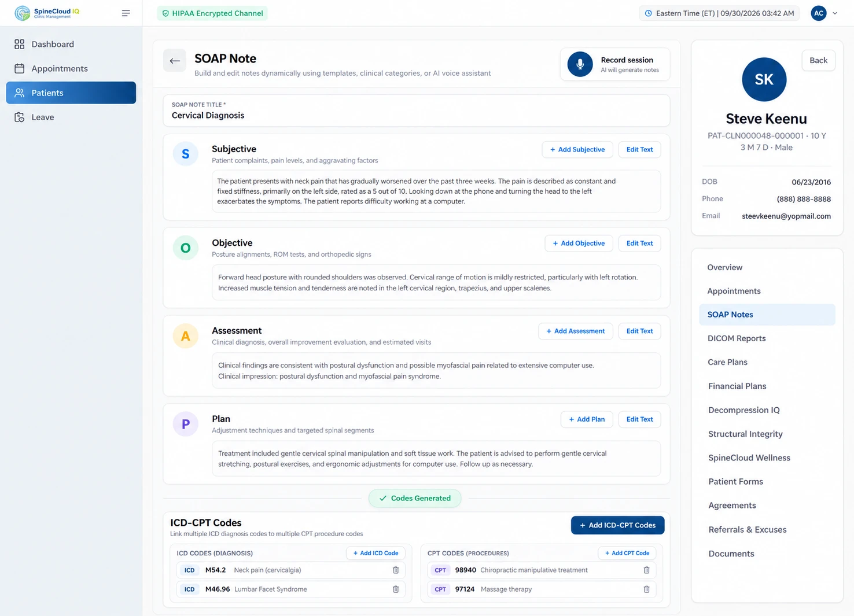Viewport: 854px width, 616px height.
Task: Remove the 98940 Chiropractic manipulative treatment code
Action: point(646,570)
